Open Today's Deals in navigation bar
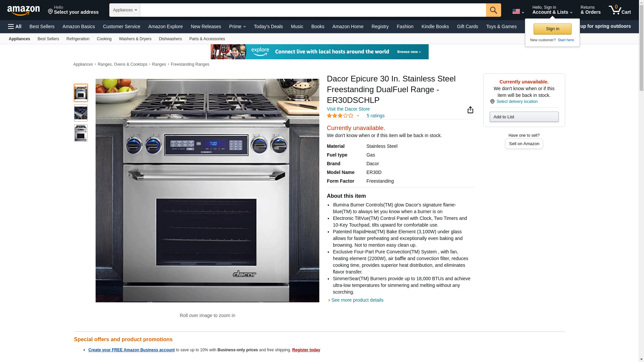 click(268, 26)
